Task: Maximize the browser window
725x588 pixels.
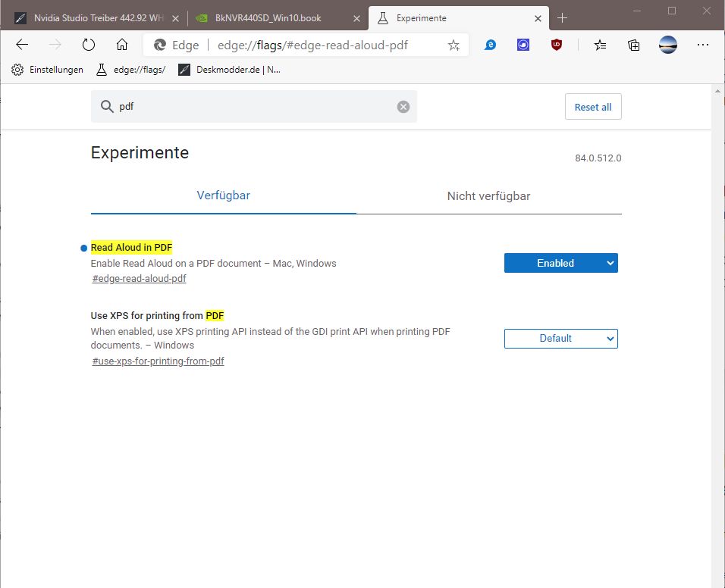Action: (672, 11)
